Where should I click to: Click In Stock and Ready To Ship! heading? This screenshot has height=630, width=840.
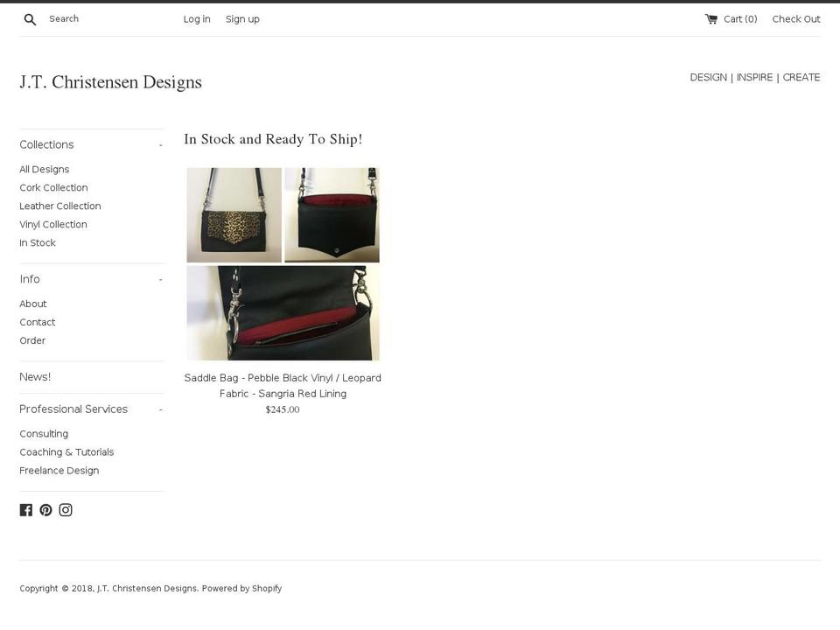tap(273, 139)
